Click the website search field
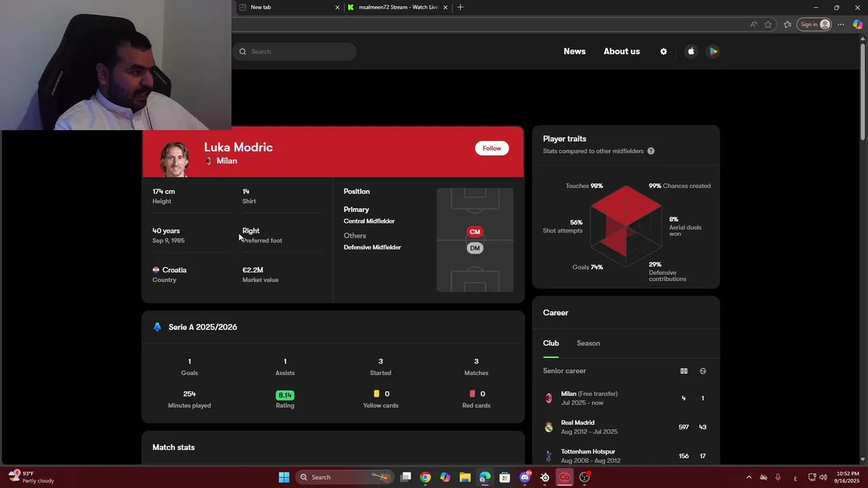Image resolution: width=868 pixels, height=488 pixels. pyautogui.click(x=294, y=52)
